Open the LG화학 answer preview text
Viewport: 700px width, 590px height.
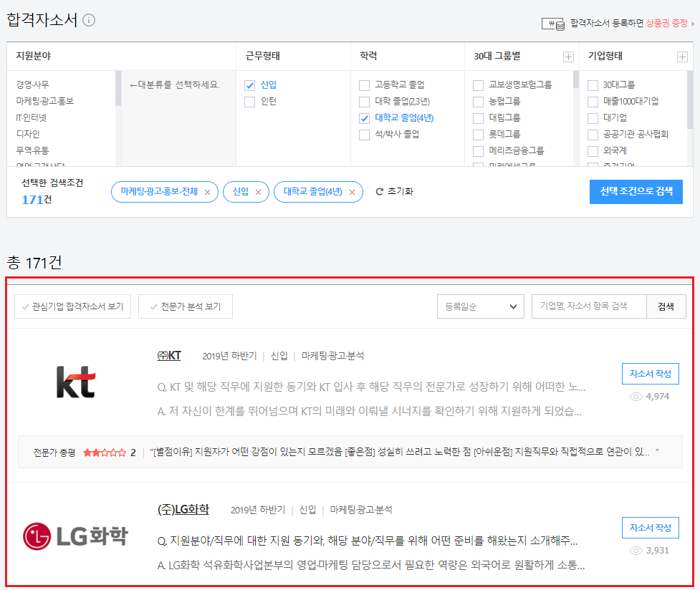pyautogui.click(x=371, y=566)
